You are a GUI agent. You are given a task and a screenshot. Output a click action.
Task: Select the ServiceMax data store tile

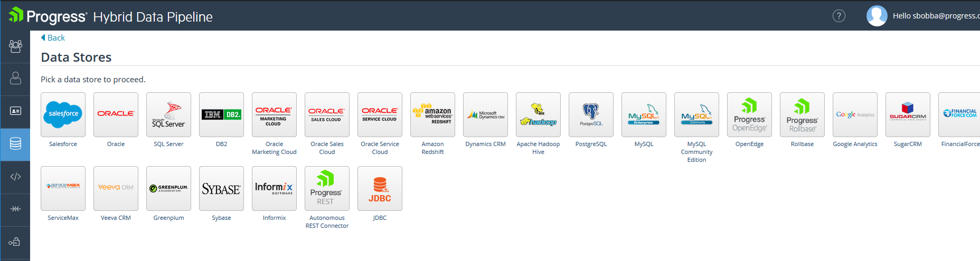click(63, 188)
